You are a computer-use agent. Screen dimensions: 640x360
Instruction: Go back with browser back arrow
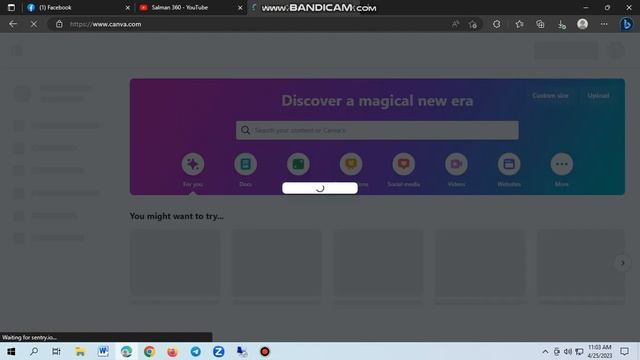point(13,24)
